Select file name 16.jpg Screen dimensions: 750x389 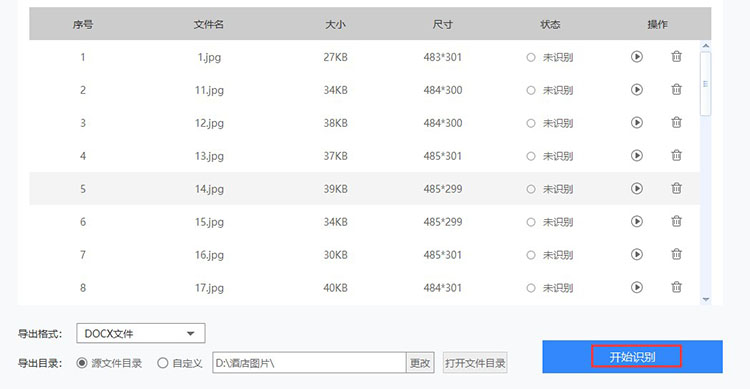pyautogui.click(x=209, y=256)
